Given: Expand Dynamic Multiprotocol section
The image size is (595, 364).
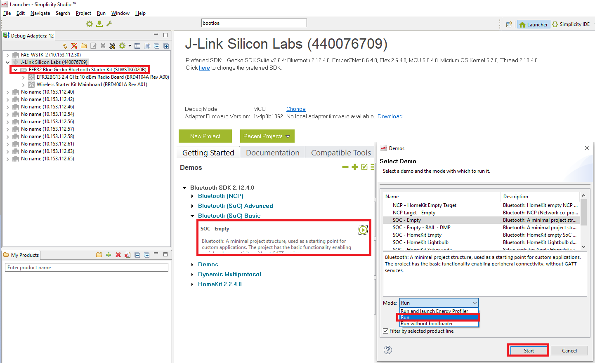Looking at the screenshot, I should (x=192, y=275).
